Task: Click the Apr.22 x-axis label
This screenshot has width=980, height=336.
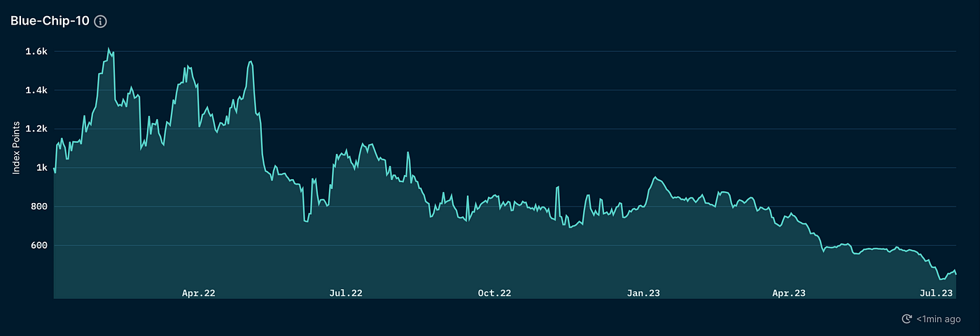Action: point(199,293)
